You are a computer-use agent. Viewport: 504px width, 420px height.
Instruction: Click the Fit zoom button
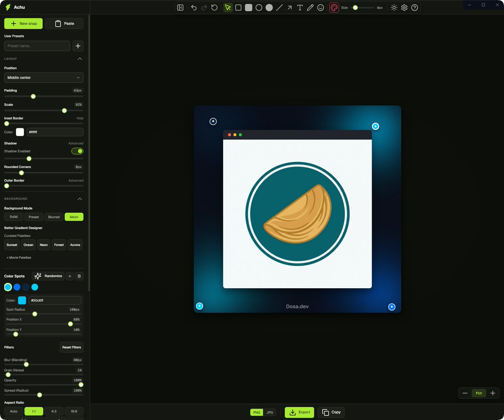[x=479, y=393]
